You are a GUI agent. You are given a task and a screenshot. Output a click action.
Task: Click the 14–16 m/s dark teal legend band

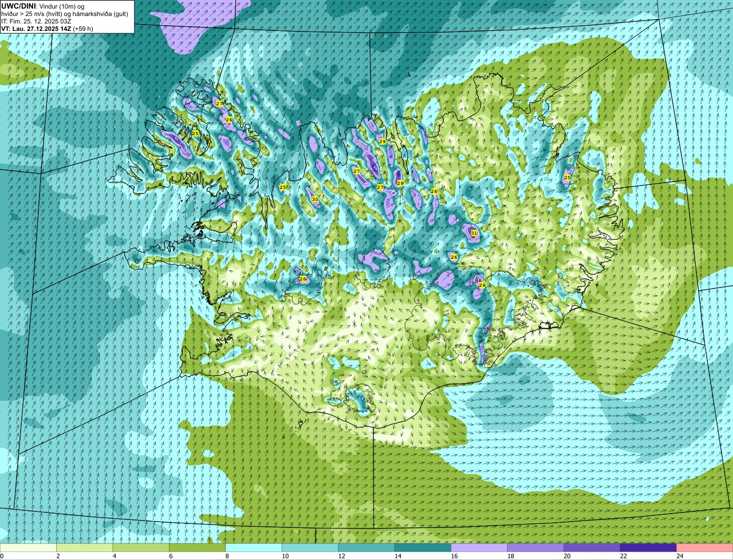[x=423, y=547]
